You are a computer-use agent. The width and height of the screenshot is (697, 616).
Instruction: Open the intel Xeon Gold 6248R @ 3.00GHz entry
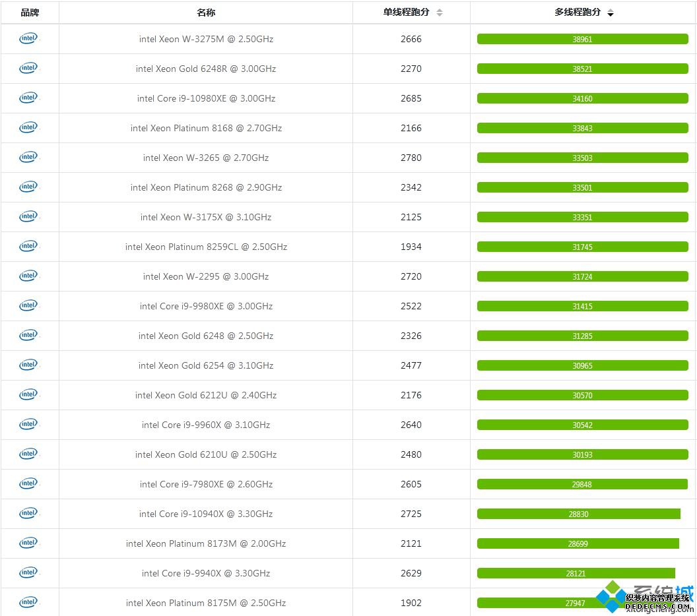[206, 69]
